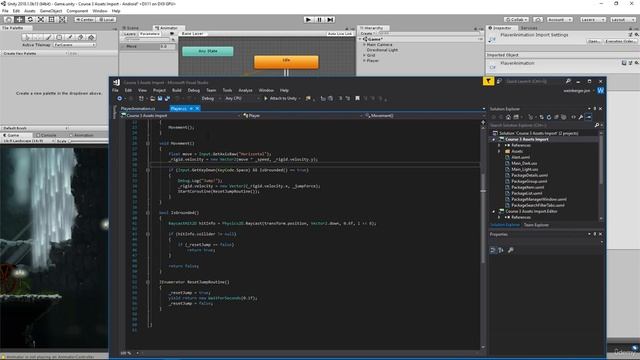
Task: Open Visual Studio's Tools menu
Action: [x=227, y=90]
